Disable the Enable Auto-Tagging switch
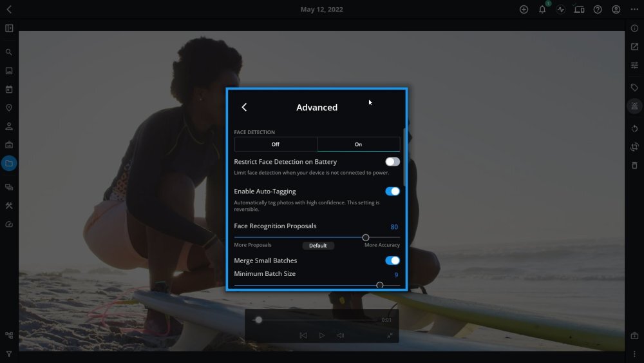The height and width of the screenshot is (363, 644). [392, 191]
